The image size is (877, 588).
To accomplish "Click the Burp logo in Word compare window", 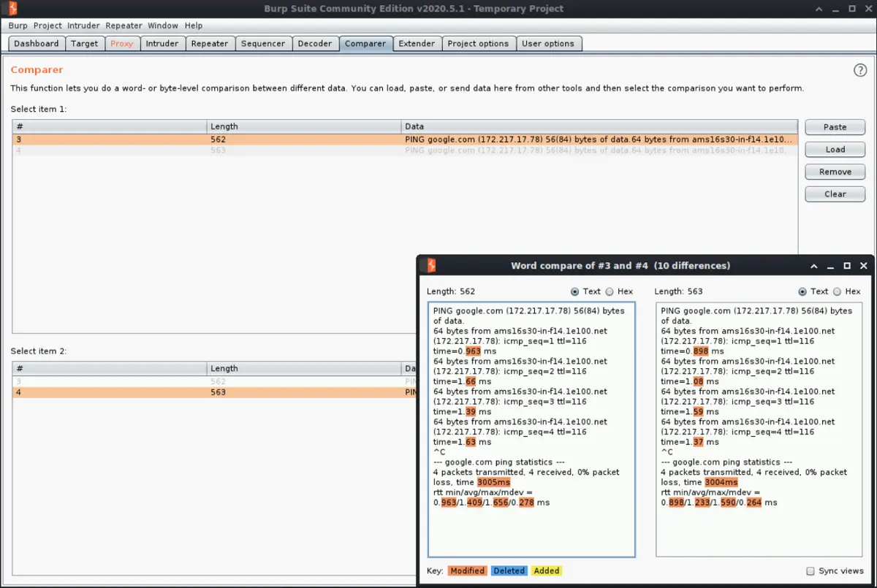I will pyautogui.click(x=431, y=265).
